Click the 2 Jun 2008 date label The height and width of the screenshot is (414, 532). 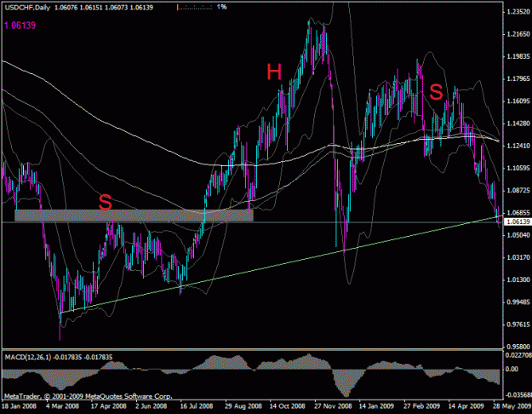pos(152,406)
